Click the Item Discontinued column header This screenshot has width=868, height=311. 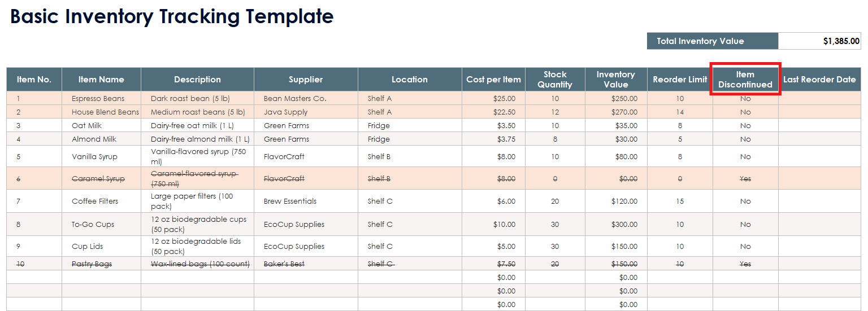pos(745,80)
